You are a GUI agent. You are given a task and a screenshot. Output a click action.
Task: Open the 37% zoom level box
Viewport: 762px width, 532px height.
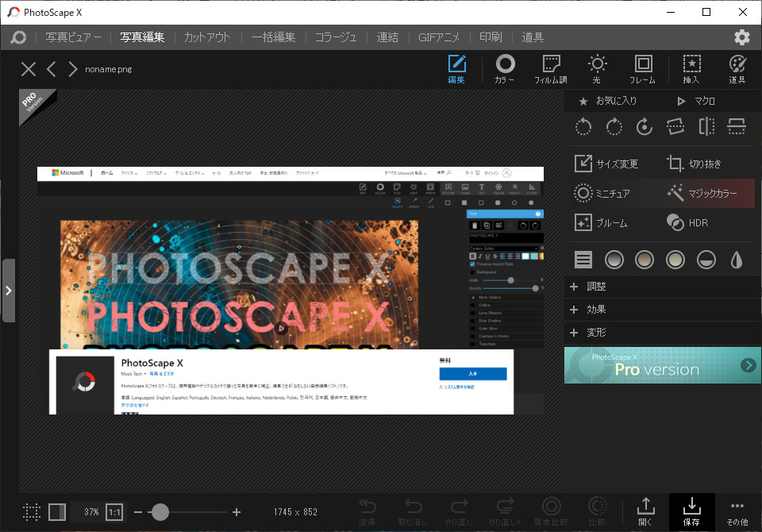click(91, 512)
